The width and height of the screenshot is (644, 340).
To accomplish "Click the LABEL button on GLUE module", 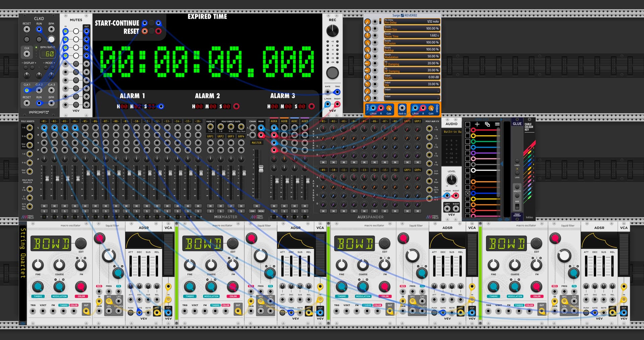I will point(517,161).
